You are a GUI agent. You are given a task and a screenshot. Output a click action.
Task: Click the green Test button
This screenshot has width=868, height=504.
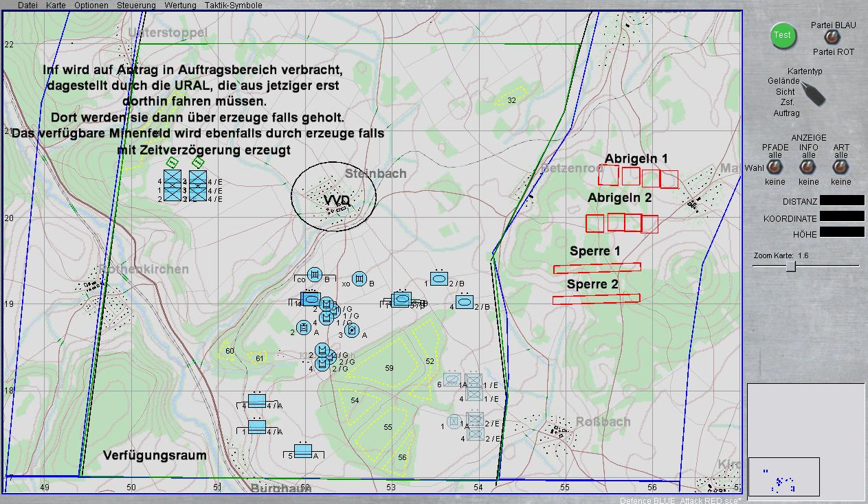point(782,36)
